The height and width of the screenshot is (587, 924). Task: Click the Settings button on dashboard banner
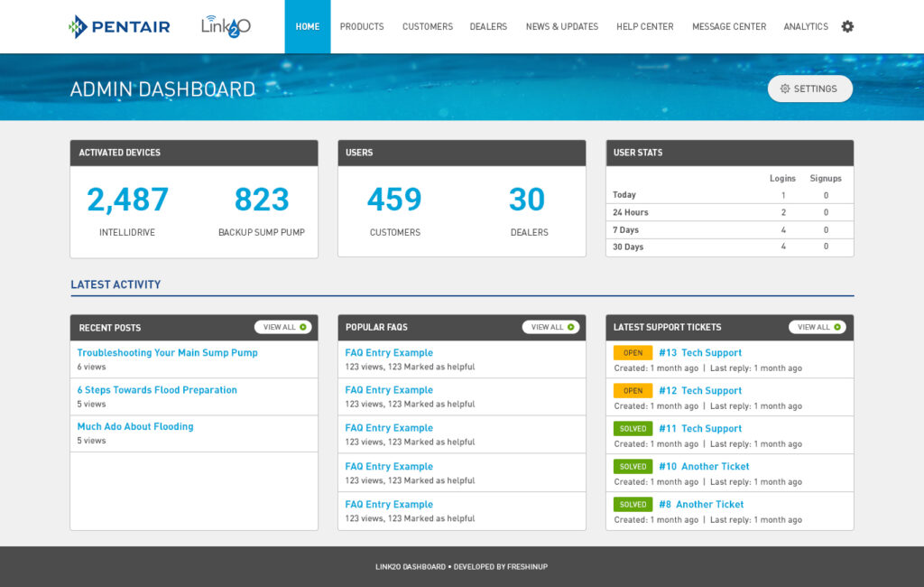pos(809,89)
